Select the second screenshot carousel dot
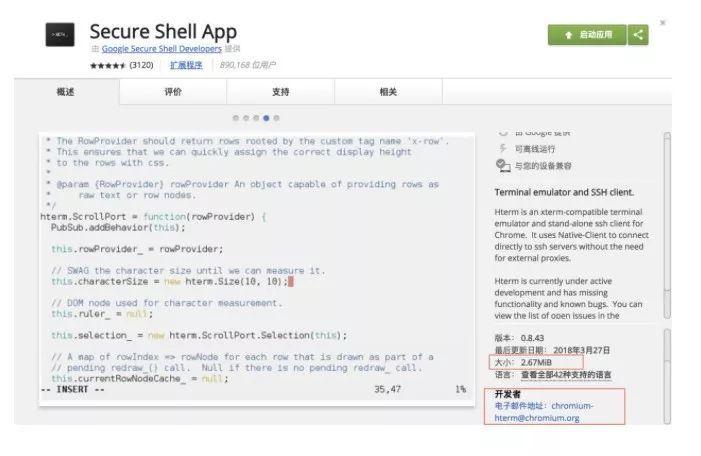Screen dimensions: 701x456 pyautogui.click(x=246, y=118)
